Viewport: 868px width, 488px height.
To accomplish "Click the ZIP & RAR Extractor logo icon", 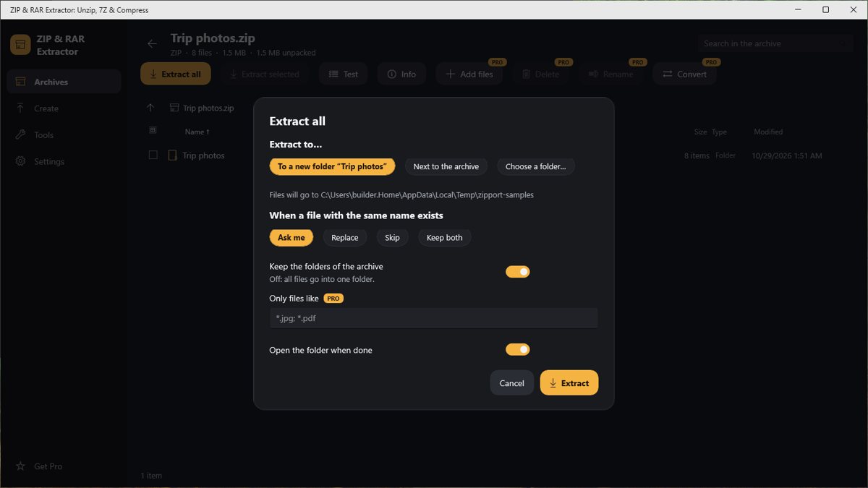I will pyautogui.click(x=20, y=45).
